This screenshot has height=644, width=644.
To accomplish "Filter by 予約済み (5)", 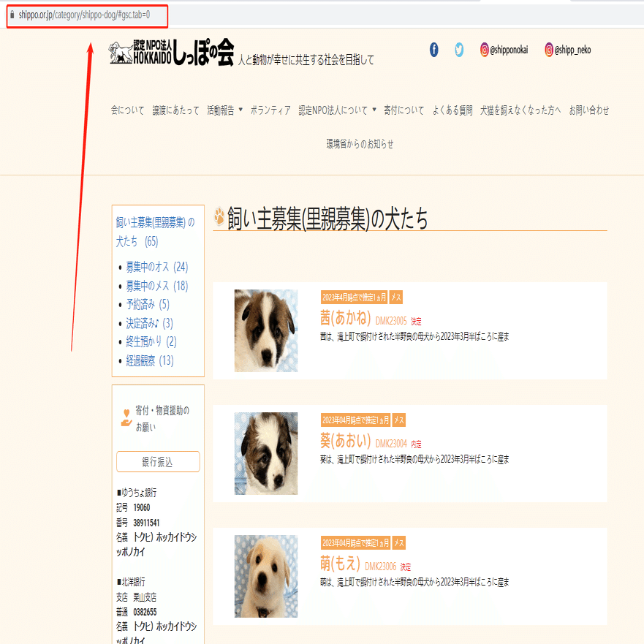I will pos(148,304).
